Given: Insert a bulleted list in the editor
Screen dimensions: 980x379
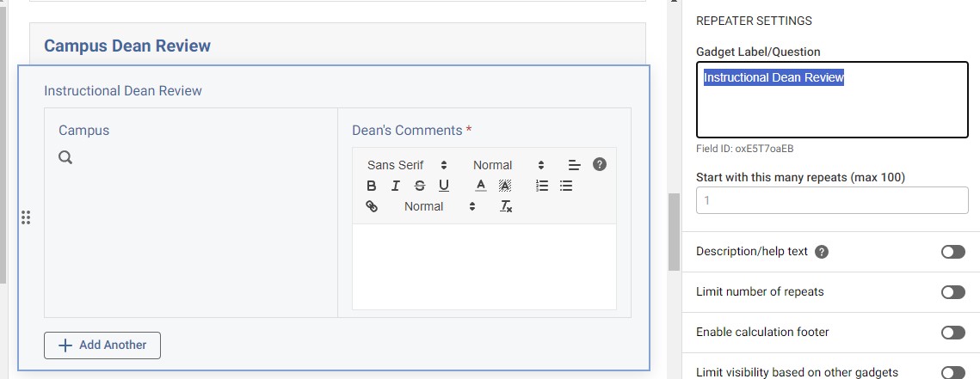Looking at the screenshot, I should [566, 186].
